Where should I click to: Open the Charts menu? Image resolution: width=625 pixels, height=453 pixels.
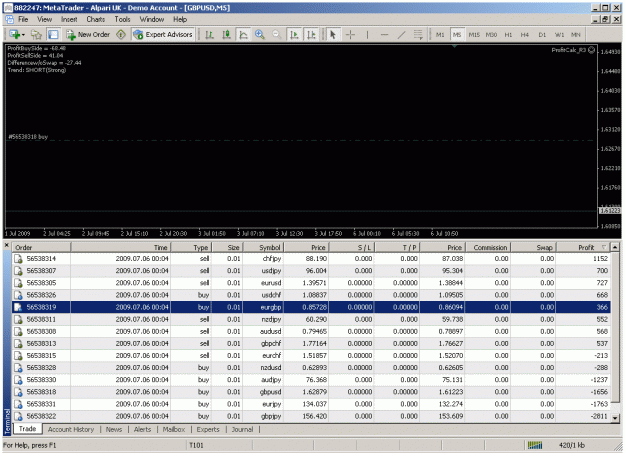point(96,19)
